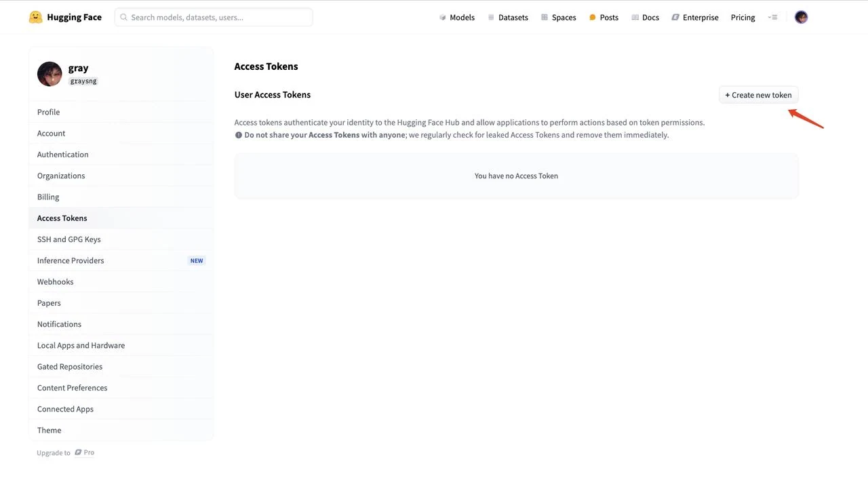Open Webhooks settings

click(x=121, y=281)
